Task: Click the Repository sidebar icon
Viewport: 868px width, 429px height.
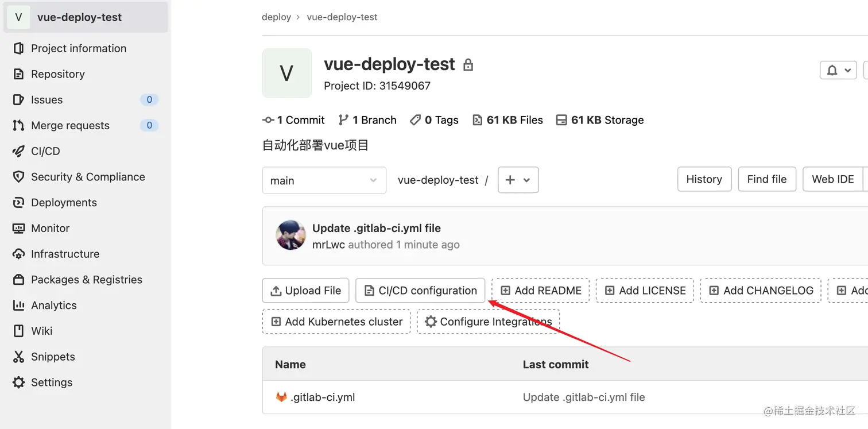Action: pos(18,74)
